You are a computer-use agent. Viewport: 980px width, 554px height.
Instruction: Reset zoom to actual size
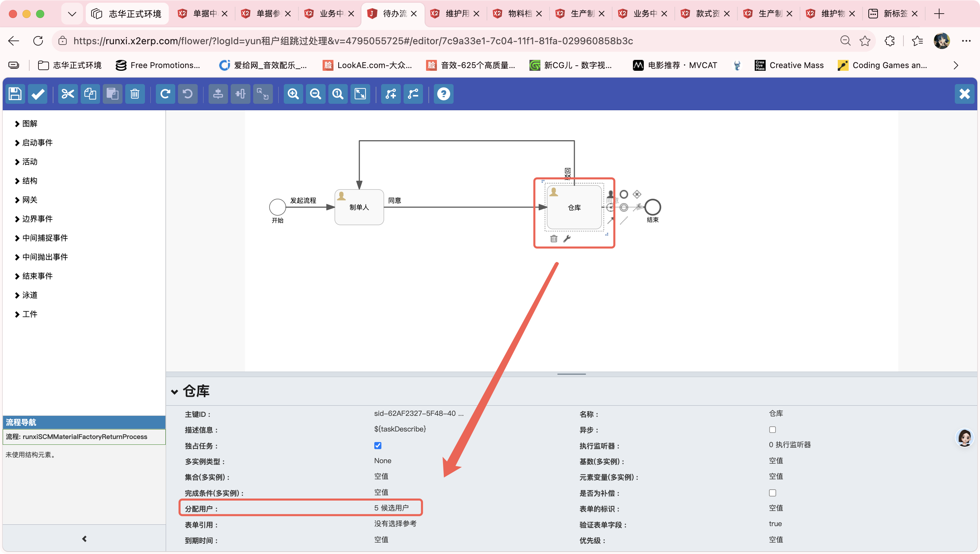point(338,94)
